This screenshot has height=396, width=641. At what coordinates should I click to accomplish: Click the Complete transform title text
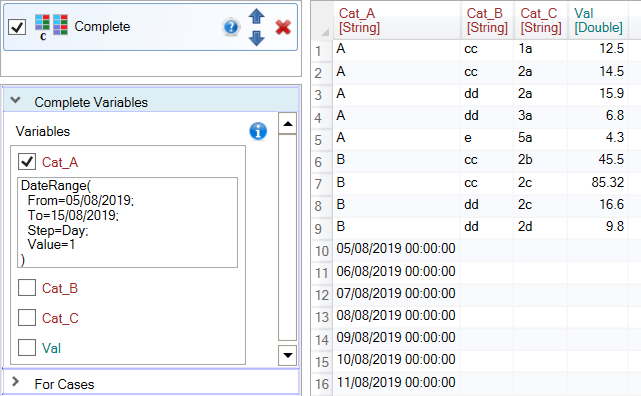pyautogui.click(x=102, y=27)
